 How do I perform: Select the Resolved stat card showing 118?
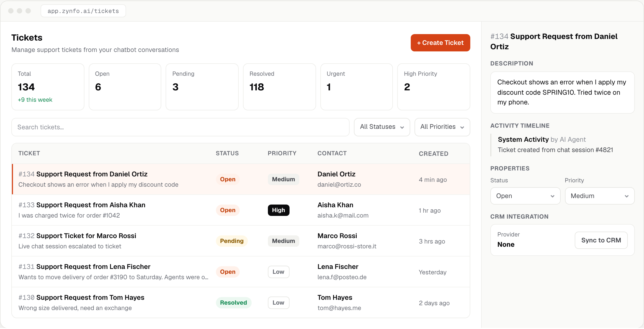[x=280, y=87]
